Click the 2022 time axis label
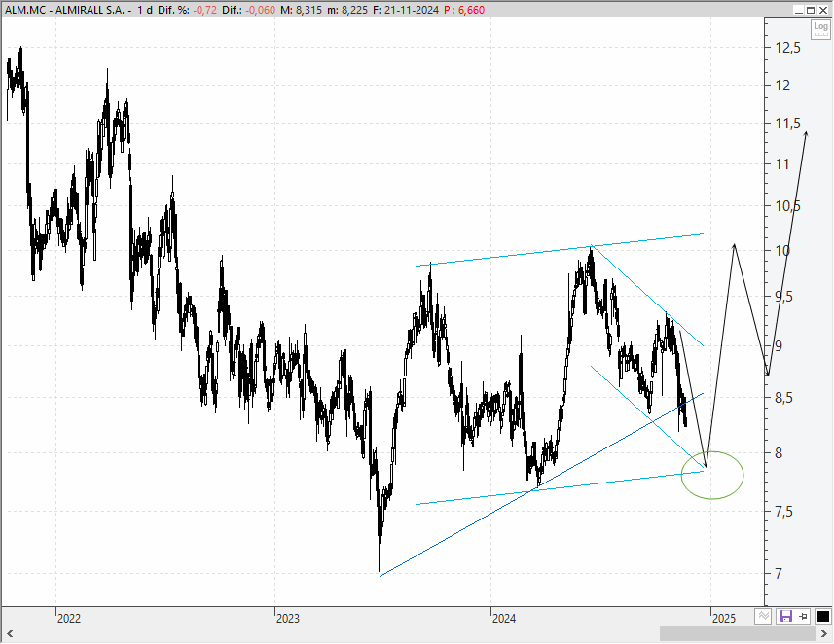The width and height of the screenshot is (834, 644). coord(69,619)
